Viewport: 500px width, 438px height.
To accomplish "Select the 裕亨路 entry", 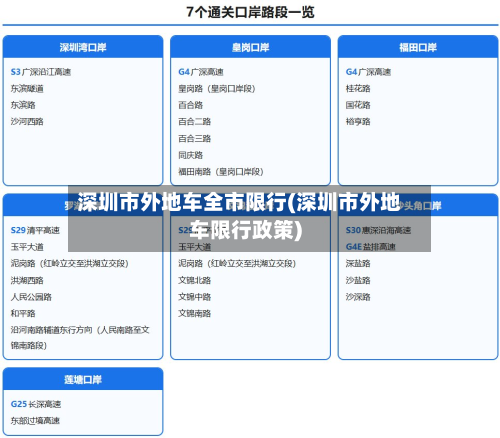I will [358, 121].
